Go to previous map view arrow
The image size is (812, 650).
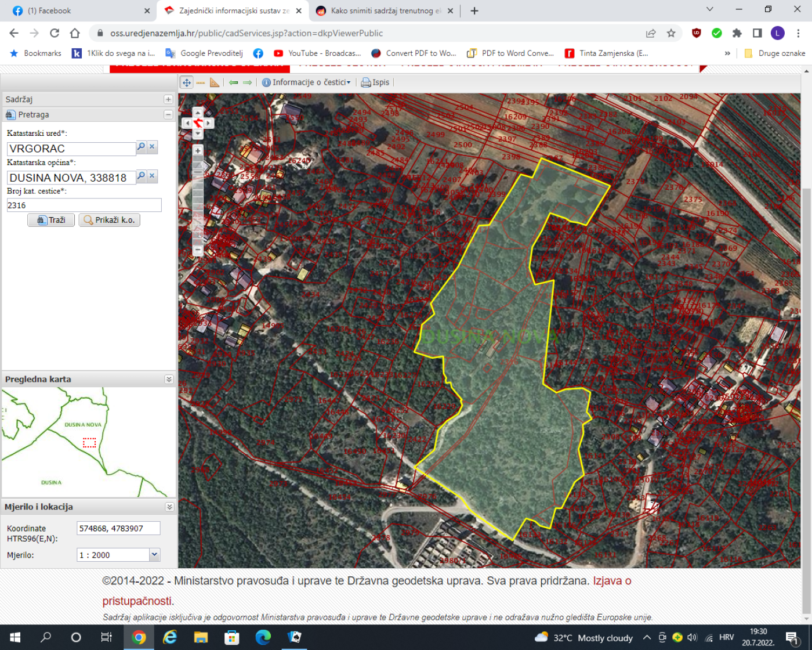tap(234, 82)
